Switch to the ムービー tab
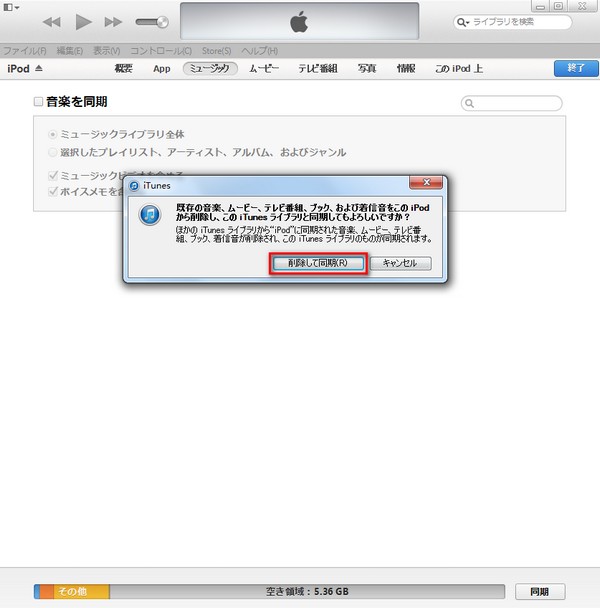 pyautogui.click(x=264, y=69)
